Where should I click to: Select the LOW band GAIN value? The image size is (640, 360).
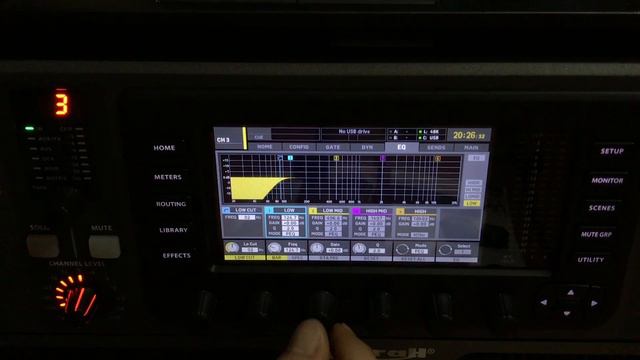point(290,223)
